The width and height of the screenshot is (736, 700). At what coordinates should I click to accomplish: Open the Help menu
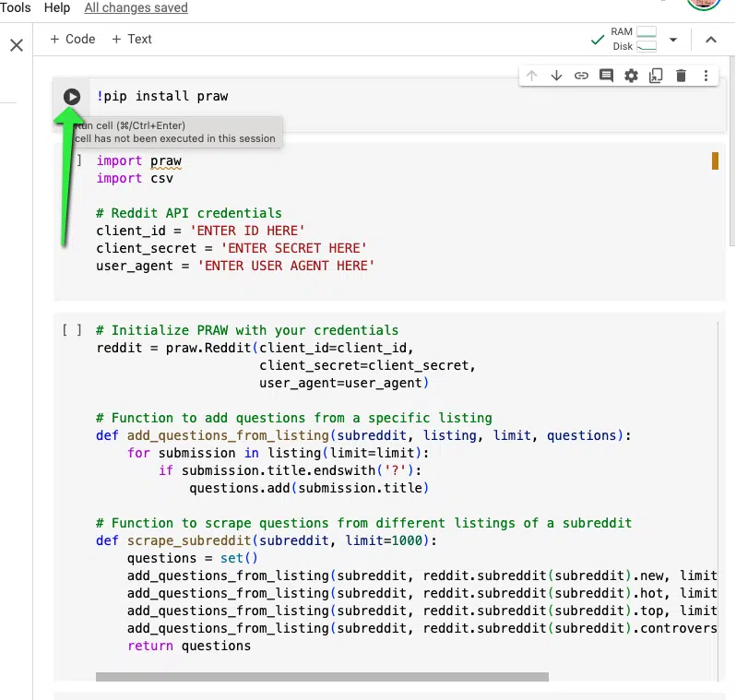point(57,7)
